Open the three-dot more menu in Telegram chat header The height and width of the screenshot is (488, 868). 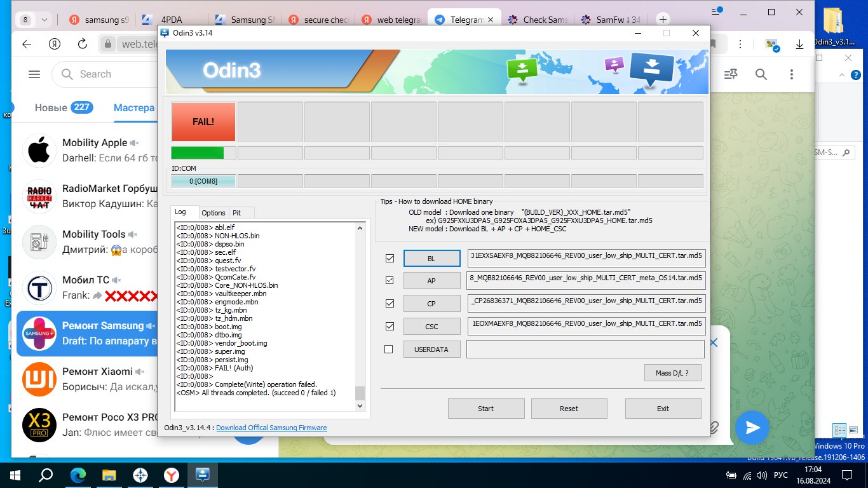[x=792, y=74]
